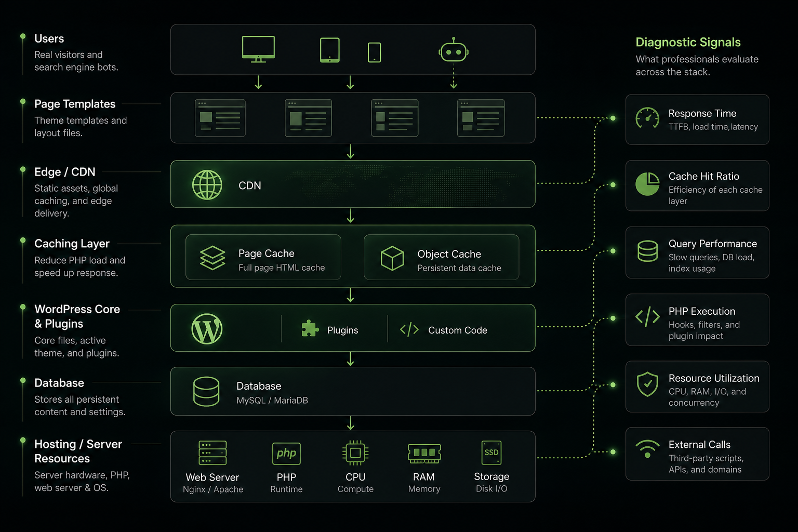
Task: Click the "Stores all persistent content and settings." text
Action: point(80,406)
